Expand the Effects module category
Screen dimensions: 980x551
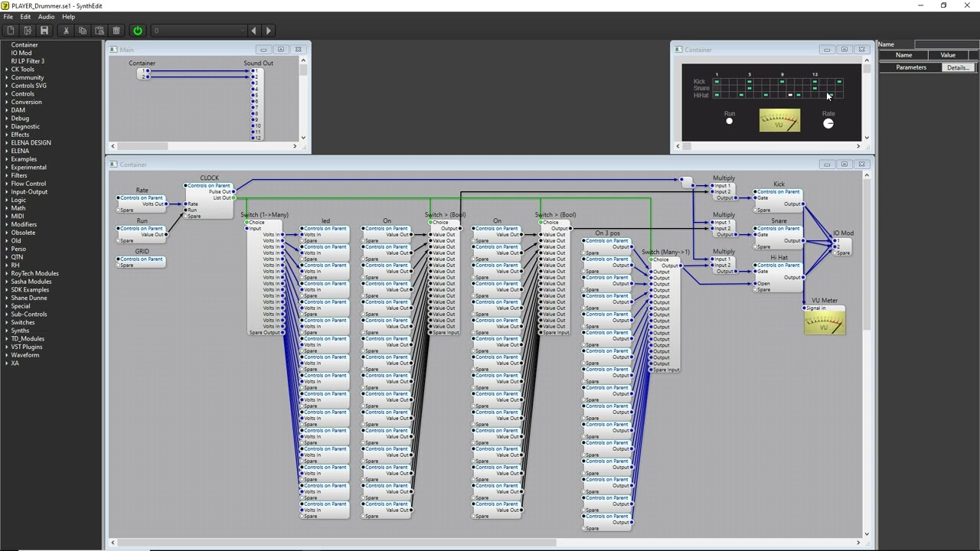7,135
